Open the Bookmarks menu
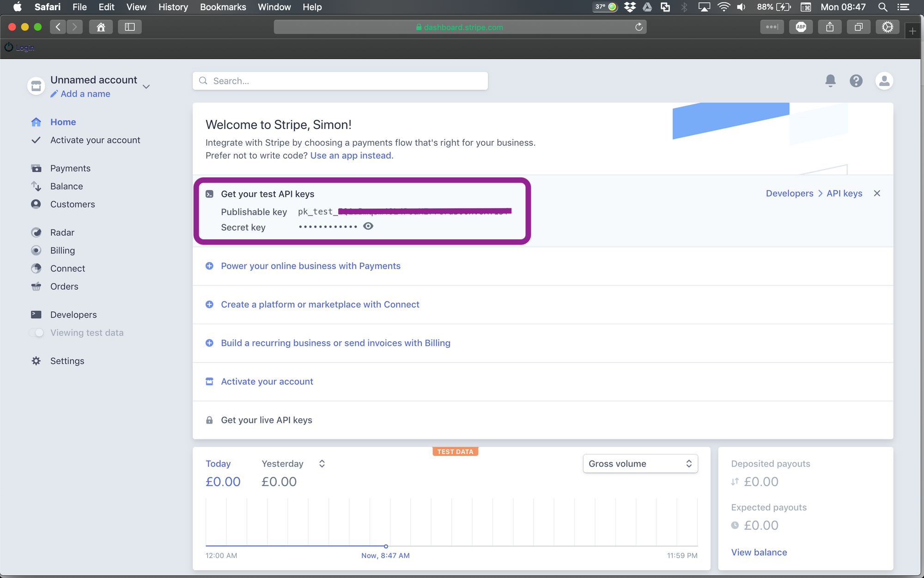 223,7
